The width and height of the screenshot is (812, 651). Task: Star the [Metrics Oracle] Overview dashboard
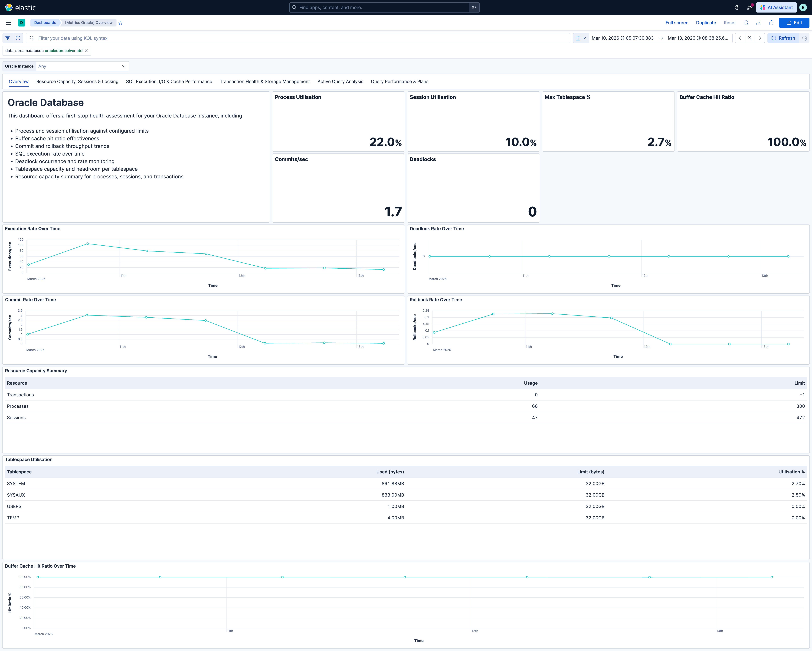coord(120,23)
